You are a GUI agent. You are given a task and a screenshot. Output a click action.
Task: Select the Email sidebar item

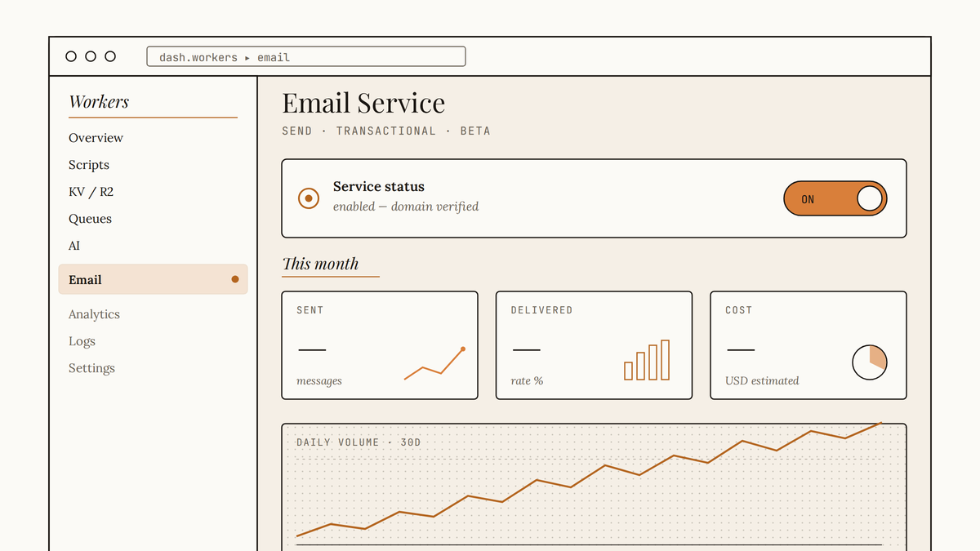153,279
